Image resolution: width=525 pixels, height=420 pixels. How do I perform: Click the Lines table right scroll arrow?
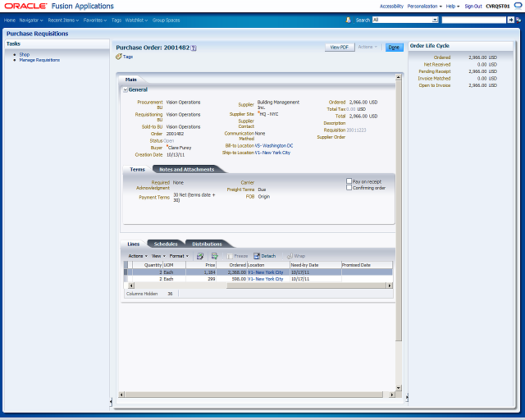pyautogui.click(x=390, y=285)
